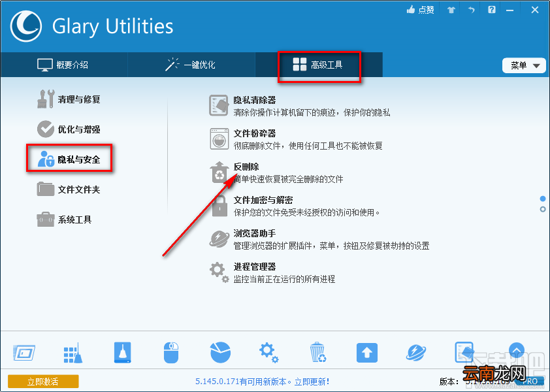Open the recycle trash bin dock icon

pos(318,353)
